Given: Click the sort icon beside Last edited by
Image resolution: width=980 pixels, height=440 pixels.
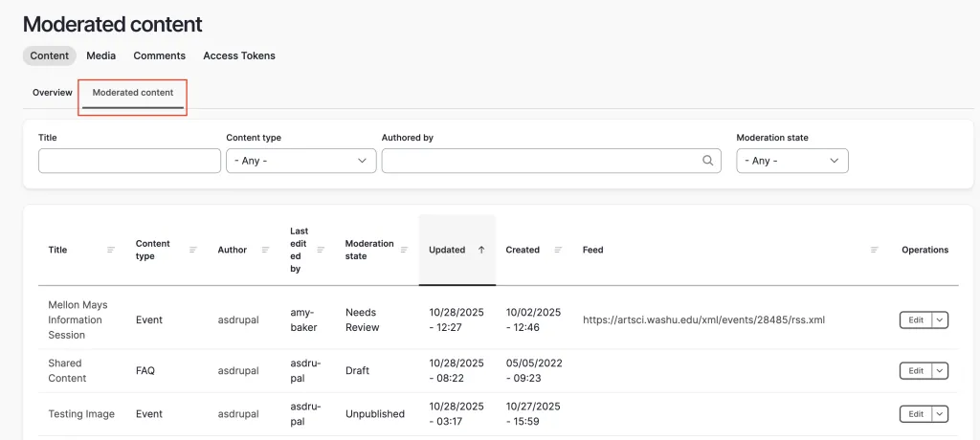Looking at the screenshot, I should (321, 250).
